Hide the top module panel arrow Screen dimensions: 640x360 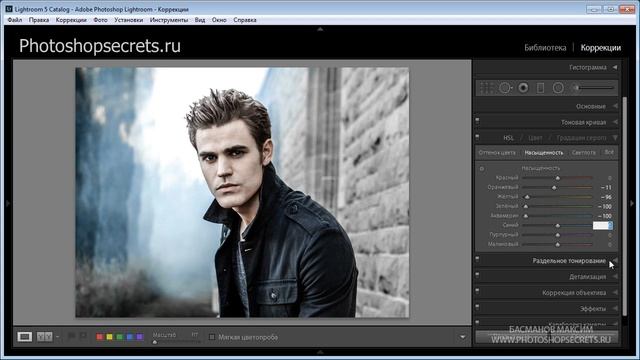320,29
